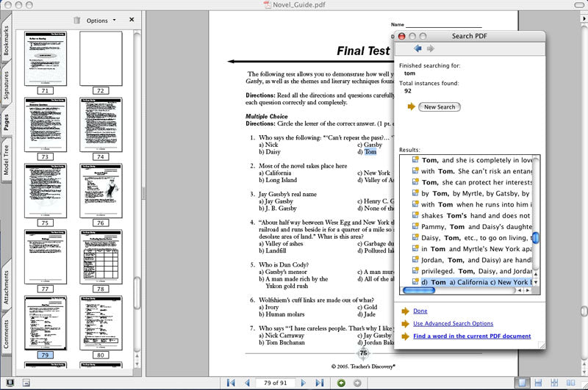
Task: Open the Signatures tab
Action: [x=7, y=85]
